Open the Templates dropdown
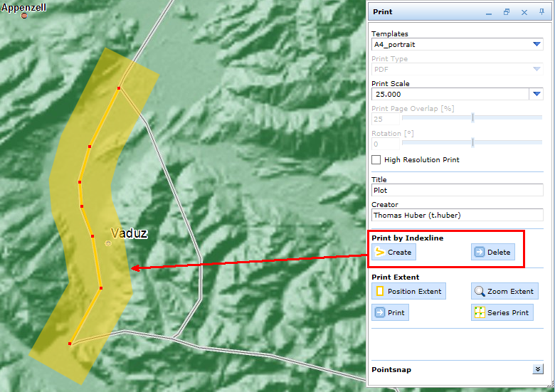 (x=536, y=44)
